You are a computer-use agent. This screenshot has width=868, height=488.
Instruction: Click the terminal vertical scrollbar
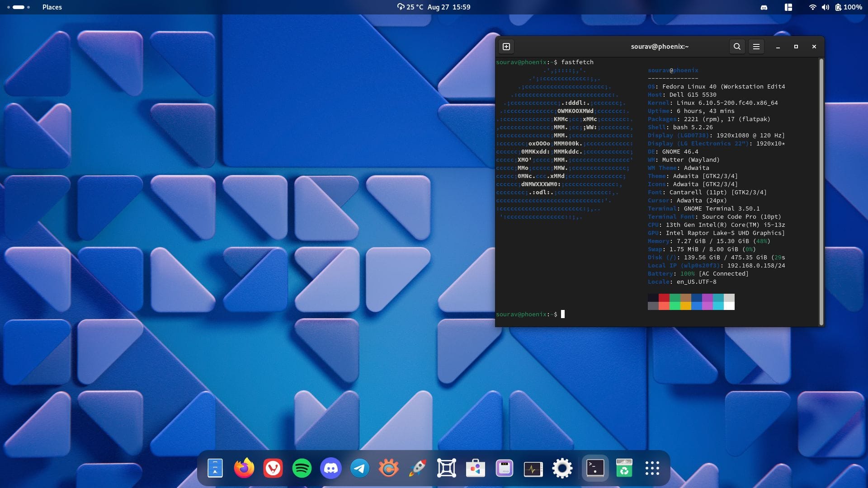pyautogui.click(x=821, y=192)
